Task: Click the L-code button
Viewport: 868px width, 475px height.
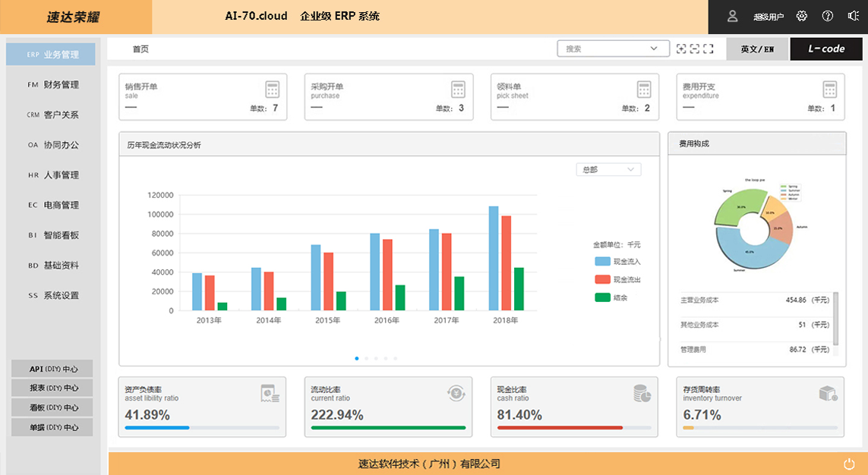Action: pyautogui.click(x=826, y=49)
